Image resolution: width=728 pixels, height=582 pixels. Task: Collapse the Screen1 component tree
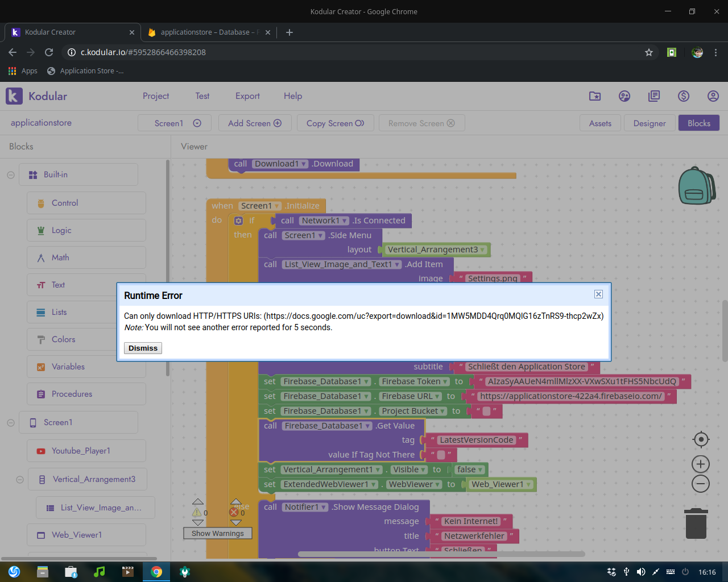(x=11, y=423)
